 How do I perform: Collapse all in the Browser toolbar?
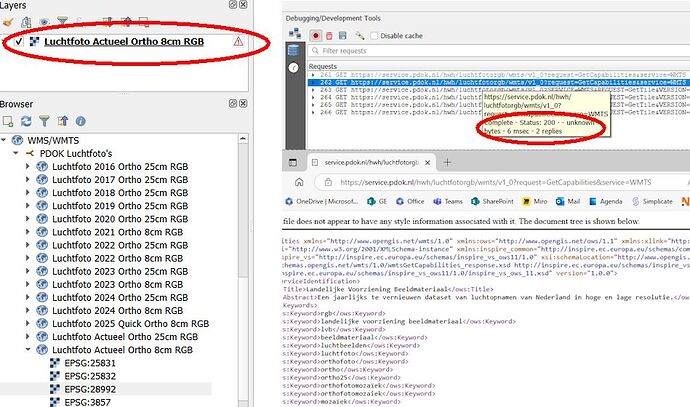coord(62,121)
